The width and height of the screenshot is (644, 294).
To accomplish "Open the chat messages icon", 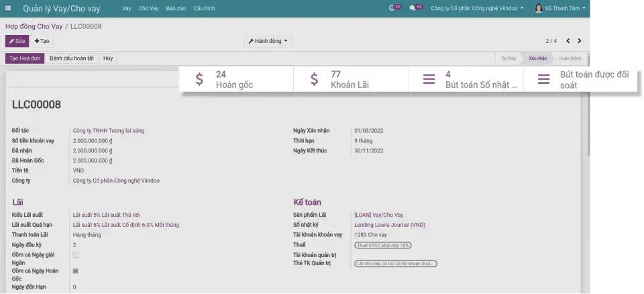I will point(415,8).
